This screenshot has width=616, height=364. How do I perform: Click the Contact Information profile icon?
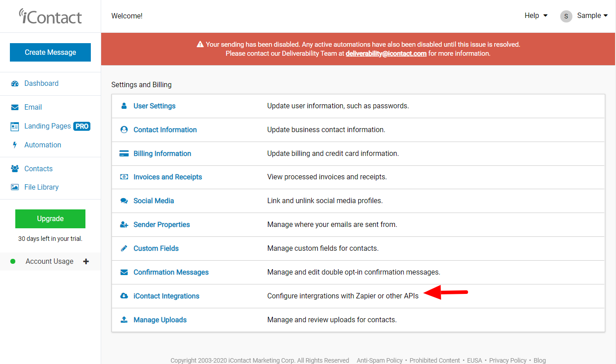pos(124,130)
